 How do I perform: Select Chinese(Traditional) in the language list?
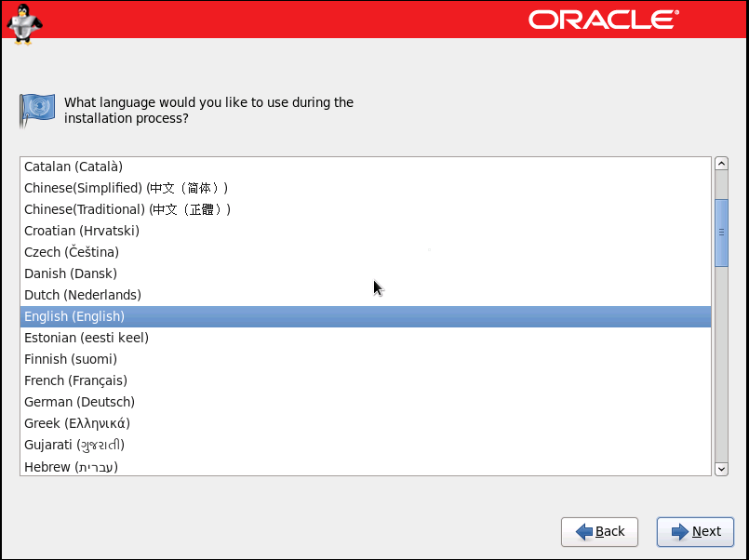[x=127, y=209]
